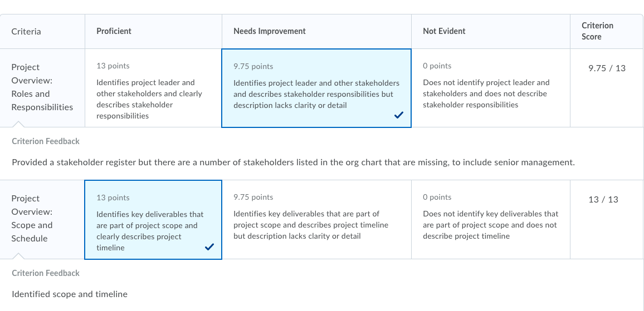Viewport: 644px width, 311px height.
Task: Click the checkmark in Needs Improvement cell
Action: (398, 116)
